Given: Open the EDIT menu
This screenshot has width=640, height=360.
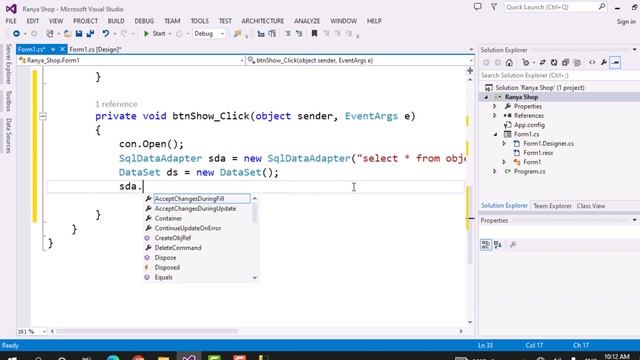Looking at the screenshot, I should click(33, 21).
